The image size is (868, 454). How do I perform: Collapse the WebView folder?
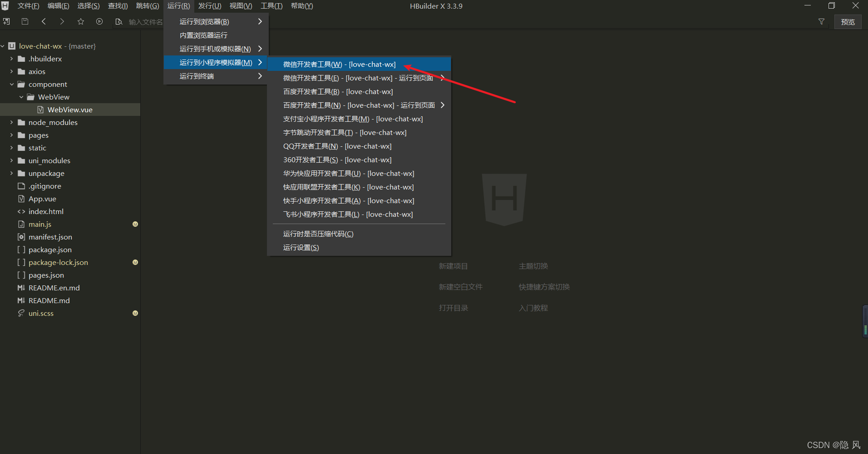[x=21, y=97]
